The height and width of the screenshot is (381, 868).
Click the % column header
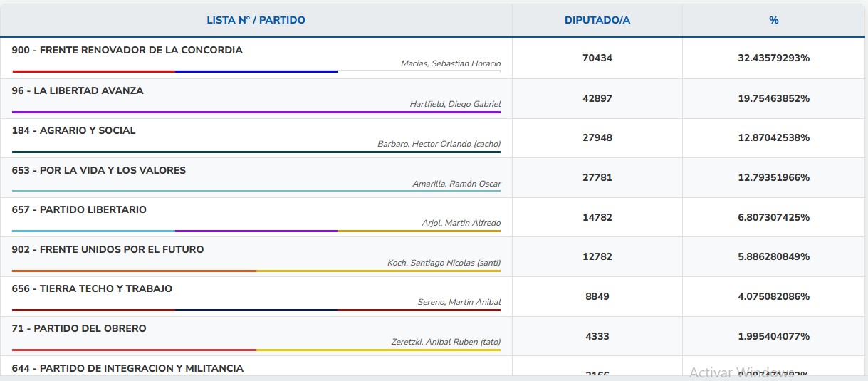(x=773, y=20)
